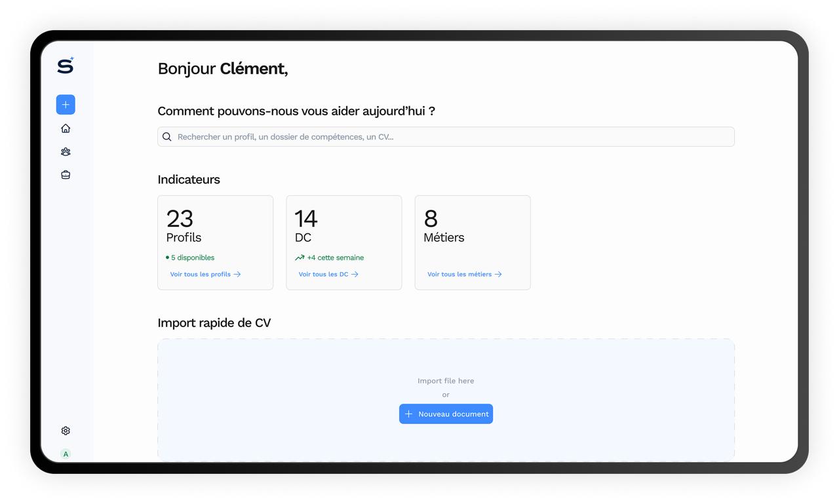This screenshot has height=504, width=839.
Task: Open the team/profiles icon in the sidebar
Action: coord(65,151)
